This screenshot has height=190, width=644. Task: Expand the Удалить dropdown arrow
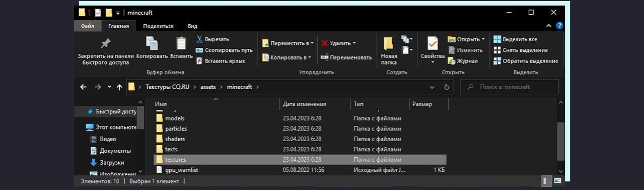pos(354,43)
